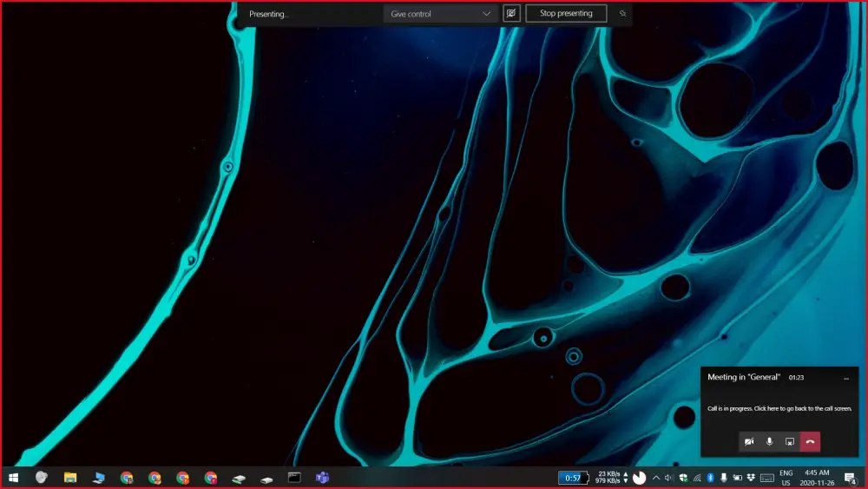This screenshot has height=489, width=868.
Task: Open the command prompt on the taskbar
Action: [x=294, y=478]
